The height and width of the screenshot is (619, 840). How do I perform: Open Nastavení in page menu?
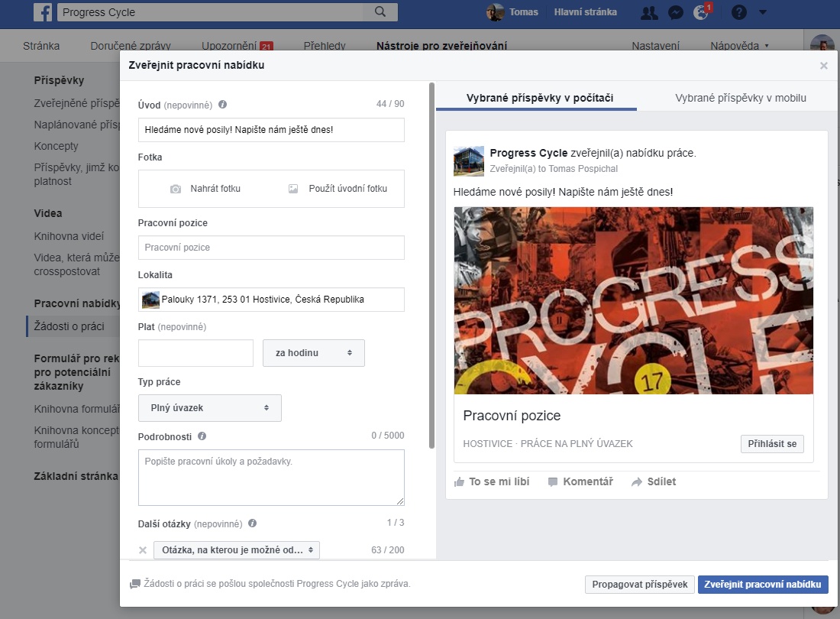(x=655, y=46)
